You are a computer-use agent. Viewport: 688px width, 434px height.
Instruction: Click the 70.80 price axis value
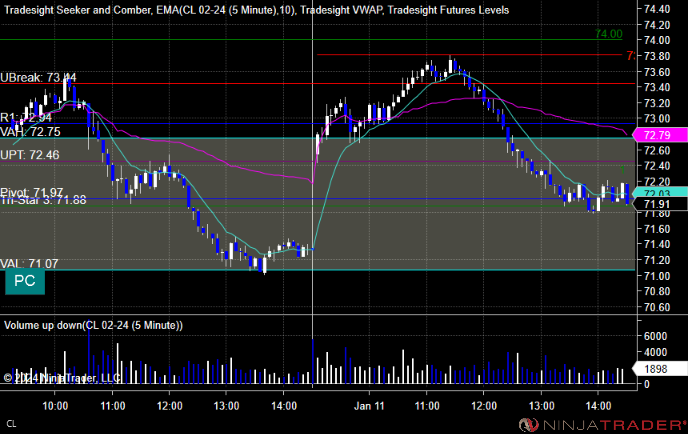pos(657,291)
